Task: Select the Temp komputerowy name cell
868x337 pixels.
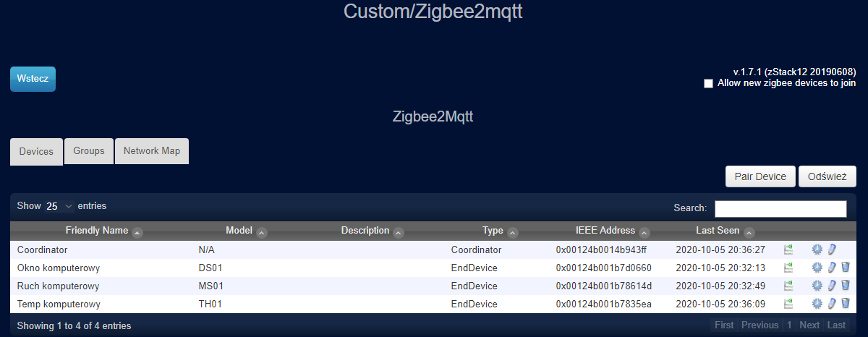Action: (x=59, y=304)
